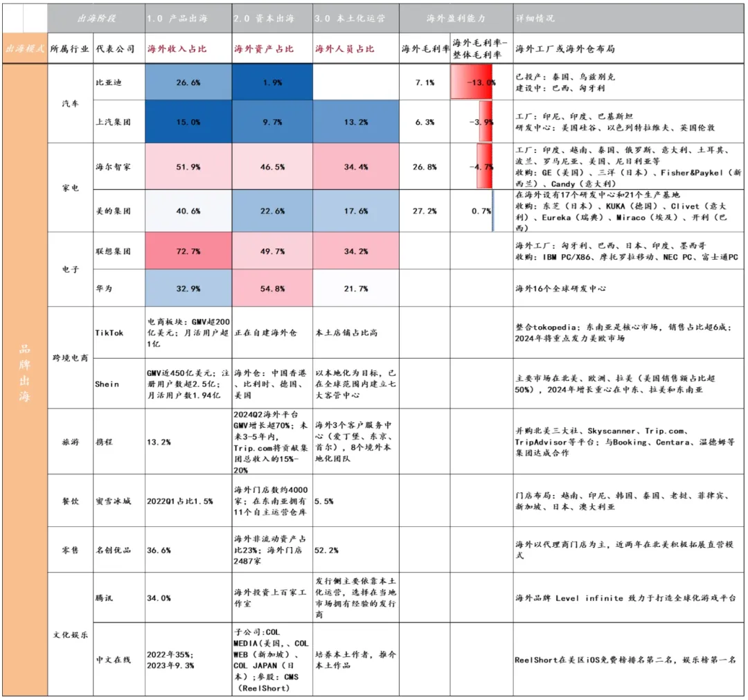This screenshot has height=700, width=748.
Task: Click the 名创优品 company cell
Action: tap(119, 550)
